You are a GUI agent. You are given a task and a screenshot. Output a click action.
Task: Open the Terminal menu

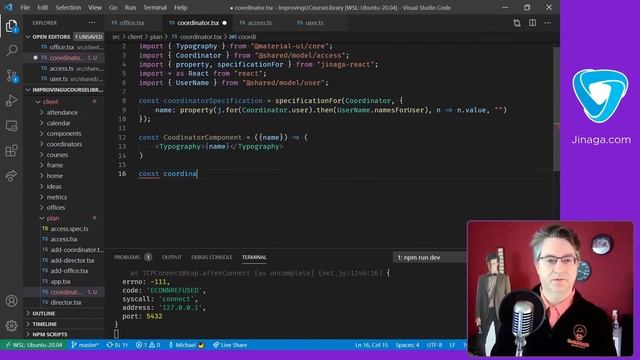tap(155, 7)
